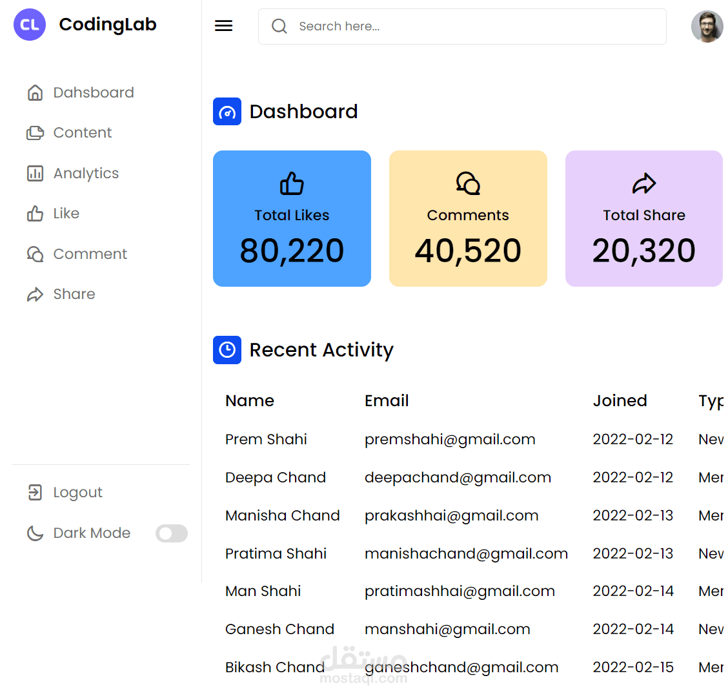Select the Deepa Chand name cell

tap(276, 477)
